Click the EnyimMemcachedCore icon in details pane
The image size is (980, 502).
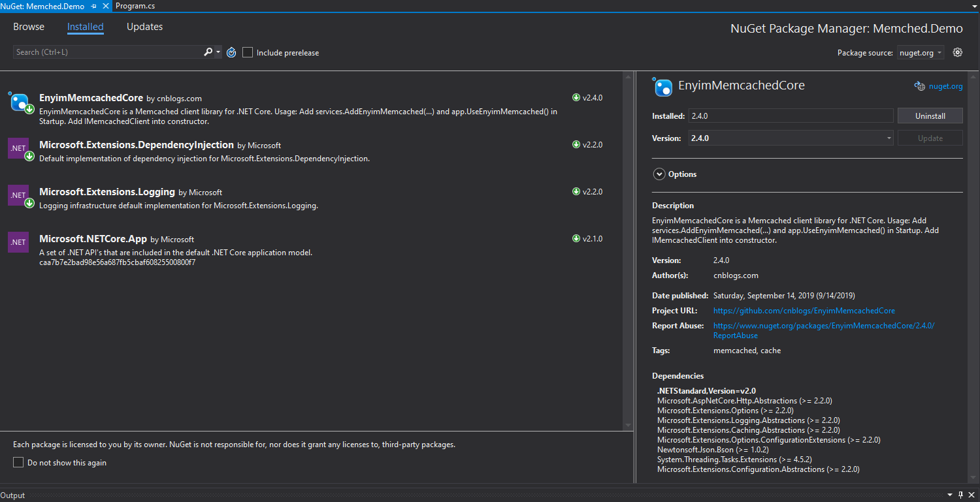662,87
